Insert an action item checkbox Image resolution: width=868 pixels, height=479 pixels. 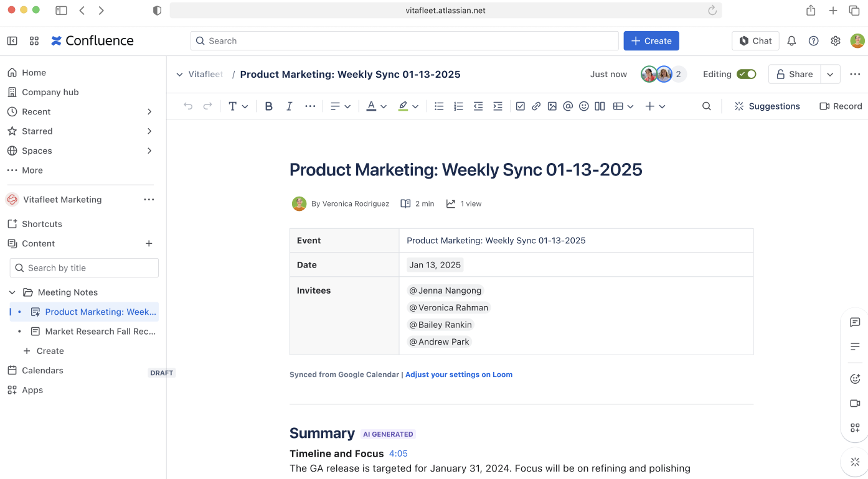coord(521,106)
